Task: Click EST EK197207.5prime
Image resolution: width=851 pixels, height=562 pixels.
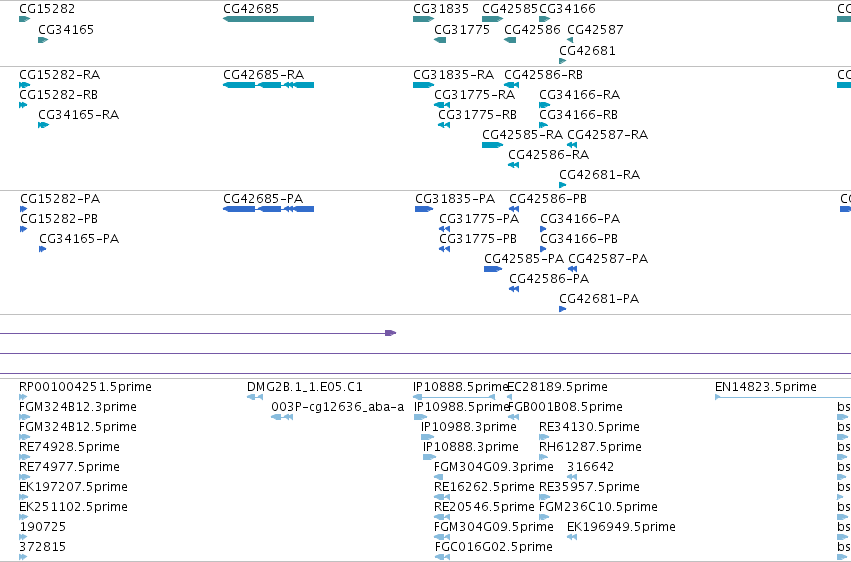Action: tap(73, 487)
